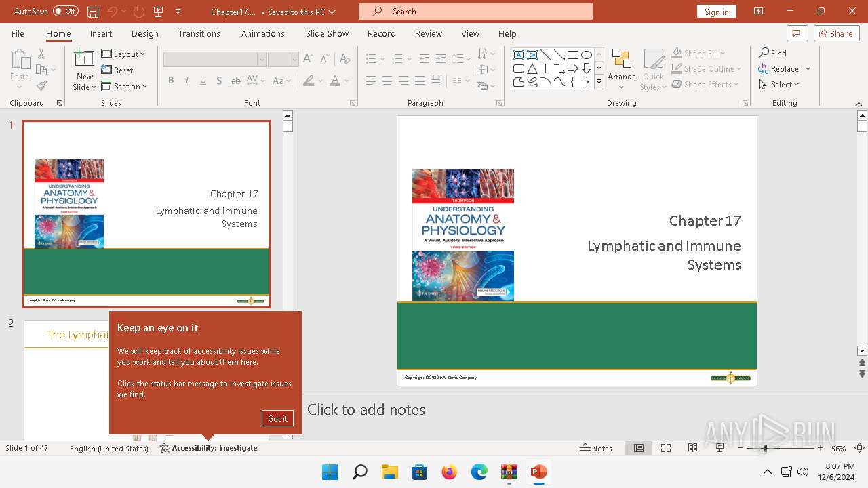Click the Reset slide button
Screen dimensions: 868x488
(x=117, y=70)
